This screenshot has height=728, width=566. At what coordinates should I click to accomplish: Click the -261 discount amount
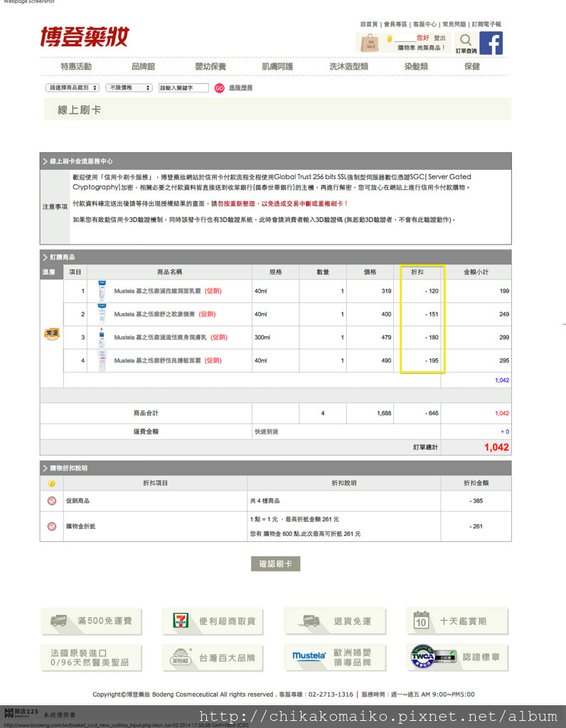pyautogui.click(x=476, y=527)
